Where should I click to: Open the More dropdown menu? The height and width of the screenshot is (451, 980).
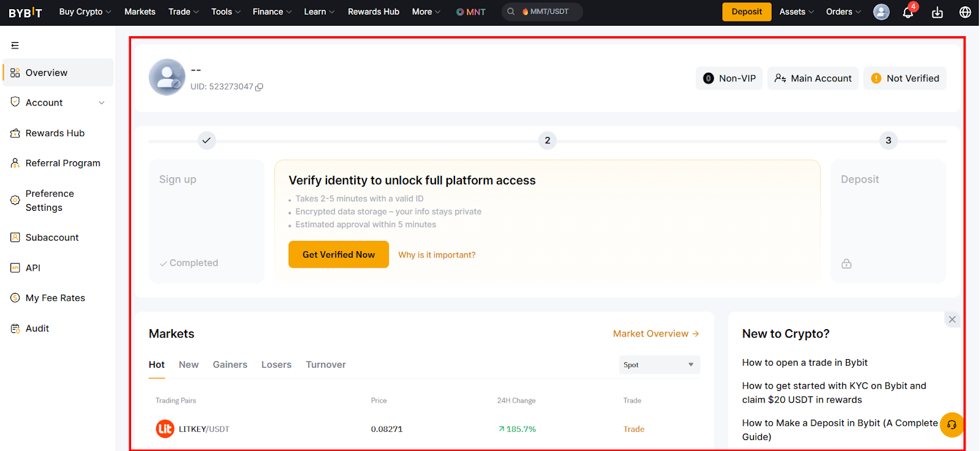[x=426, y=12]
